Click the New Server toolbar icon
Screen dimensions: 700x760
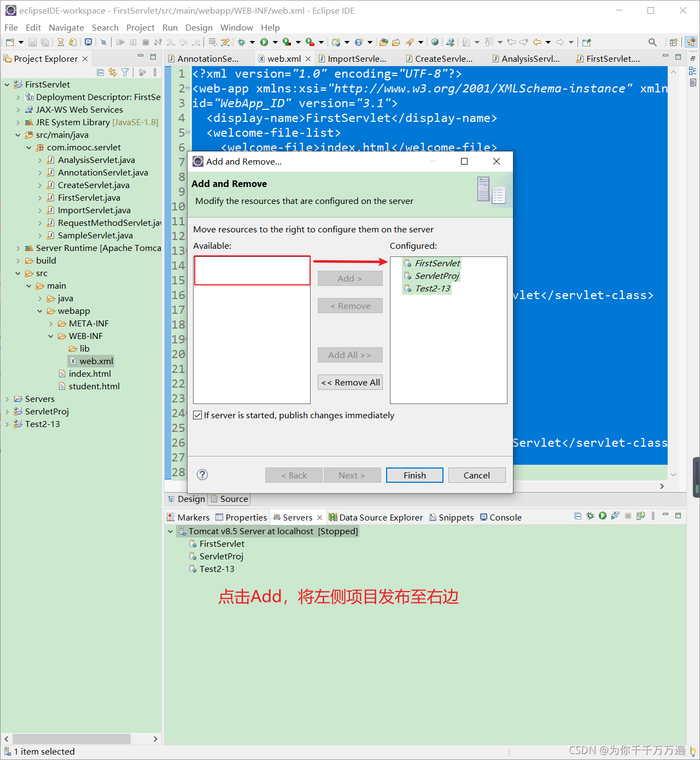(336, 42)
